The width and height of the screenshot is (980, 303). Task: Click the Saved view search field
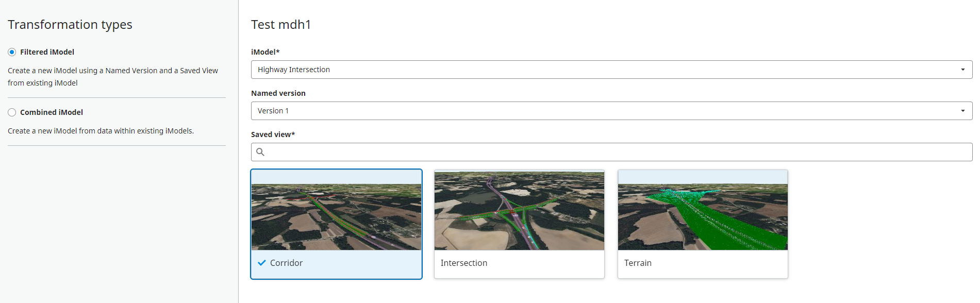pyautogui.click(x=611, y=152)
